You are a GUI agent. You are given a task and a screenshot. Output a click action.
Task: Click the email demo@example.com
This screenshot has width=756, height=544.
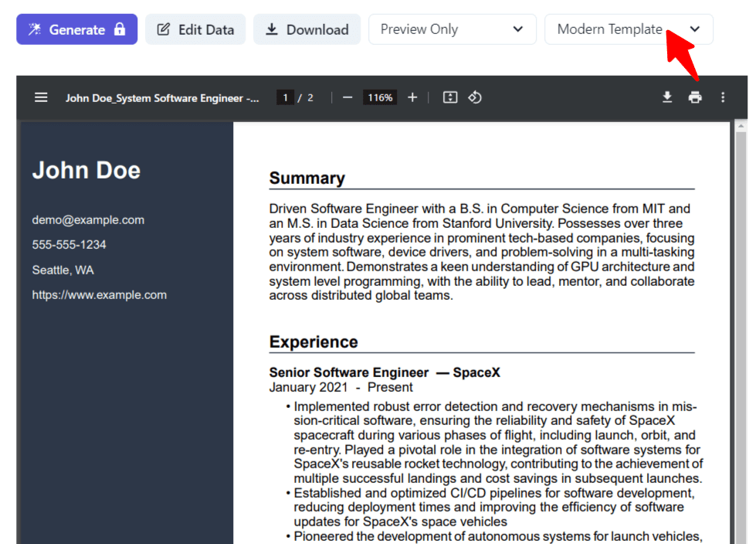(88, 220)
